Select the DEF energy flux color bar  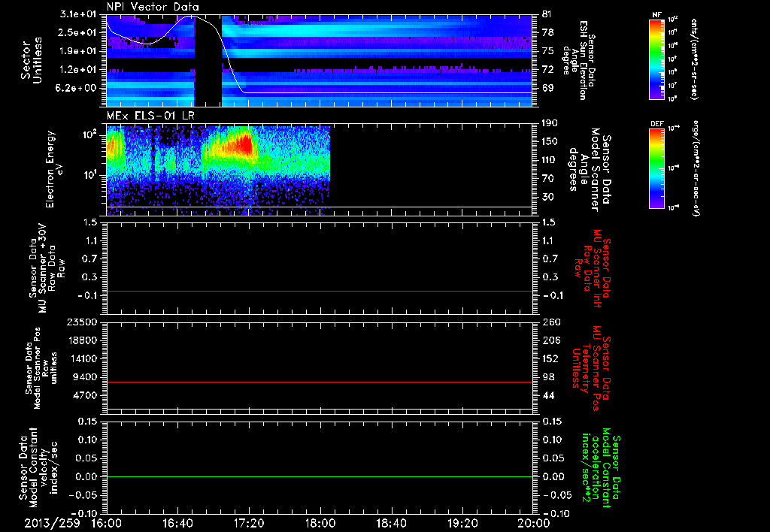pos(656,168)
